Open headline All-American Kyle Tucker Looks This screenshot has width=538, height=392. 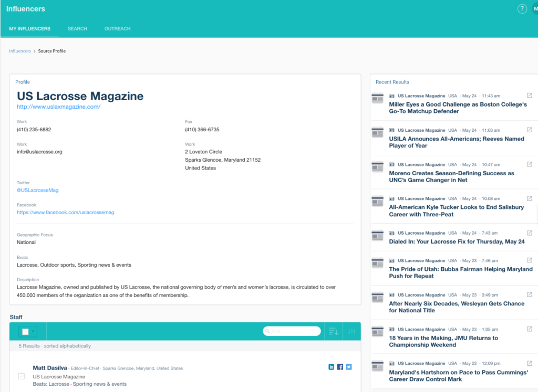click(457, 211)
